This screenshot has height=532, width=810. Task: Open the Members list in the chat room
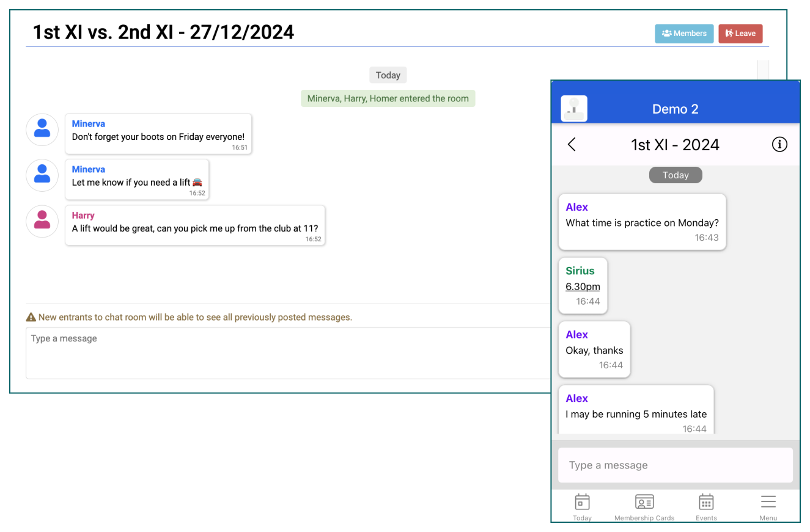tap(684, 34)
